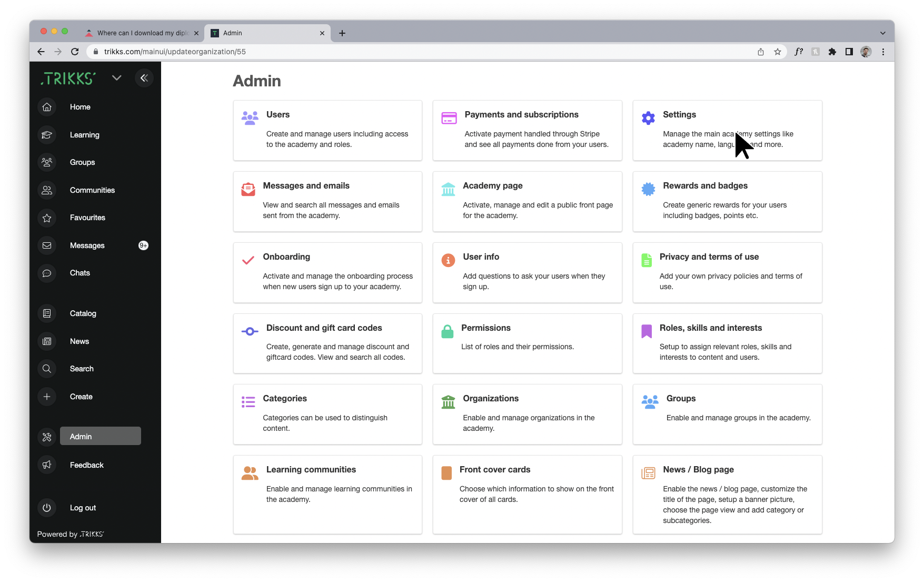Go to Communities in the sidebar
924x582 pixels.
[92, 190]
